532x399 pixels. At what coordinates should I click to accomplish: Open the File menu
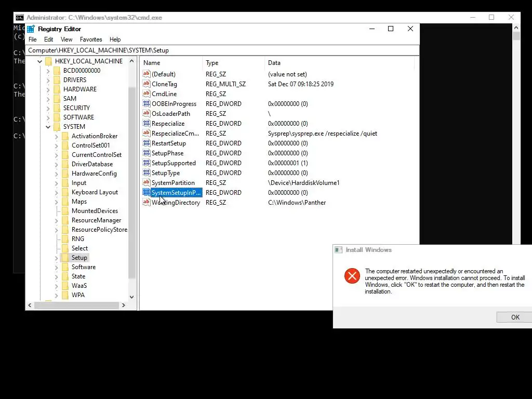coord(33,39)
